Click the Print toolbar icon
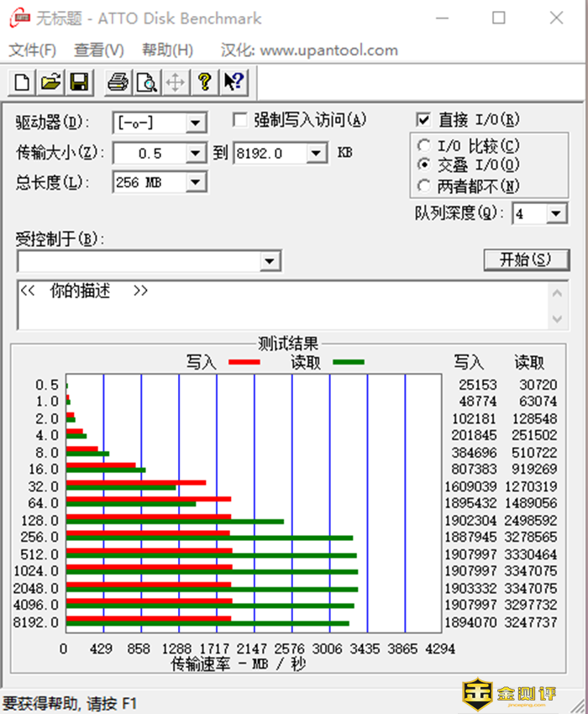 118,82
